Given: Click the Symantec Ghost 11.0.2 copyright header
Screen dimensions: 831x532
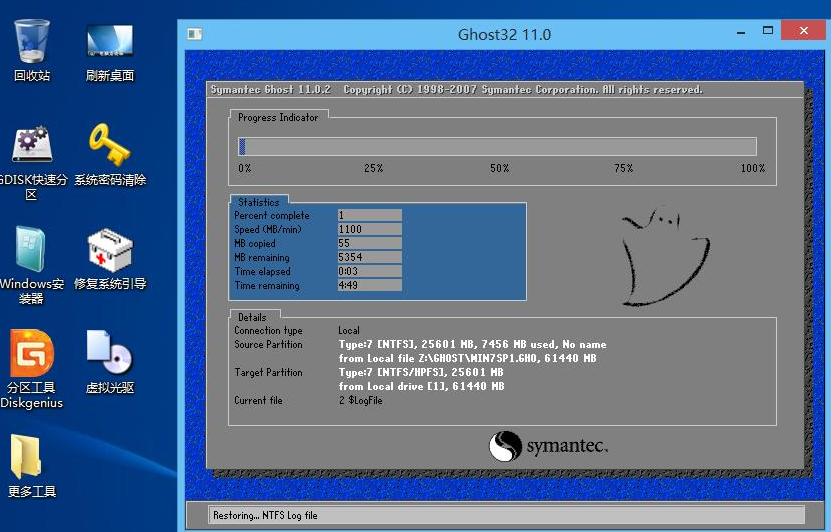Looking at the screenshot, I should (456, 90).
